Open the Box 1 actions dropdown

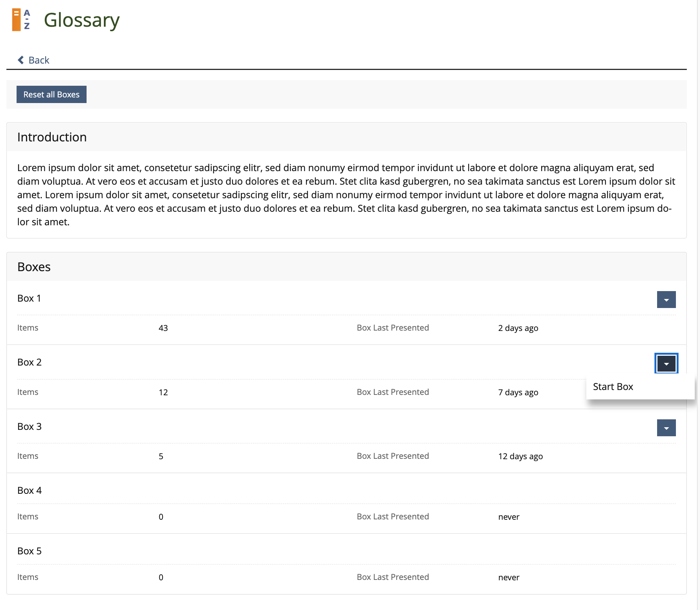[666, 300]
